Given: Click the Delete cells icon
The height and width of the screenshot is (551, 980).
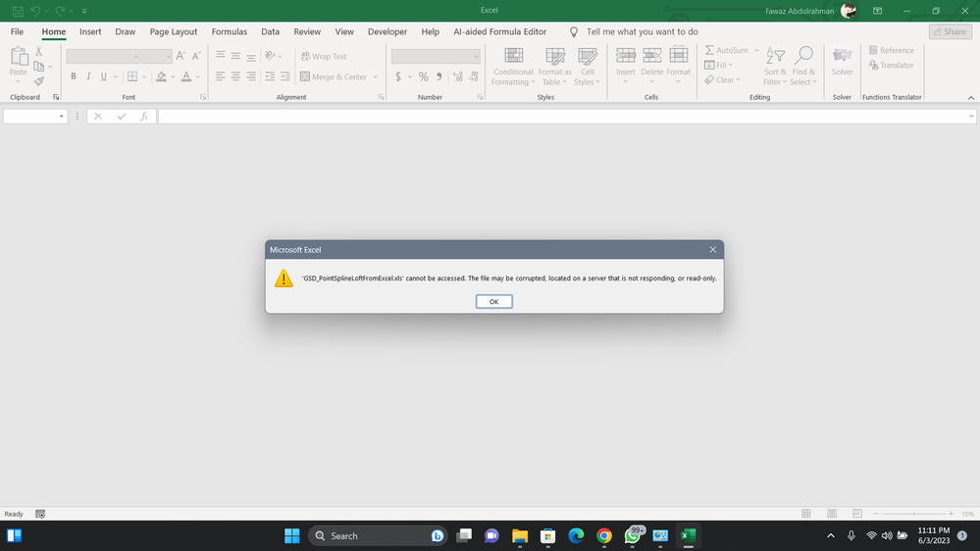Looking at the screenshot, I should (x=652, y=55).
